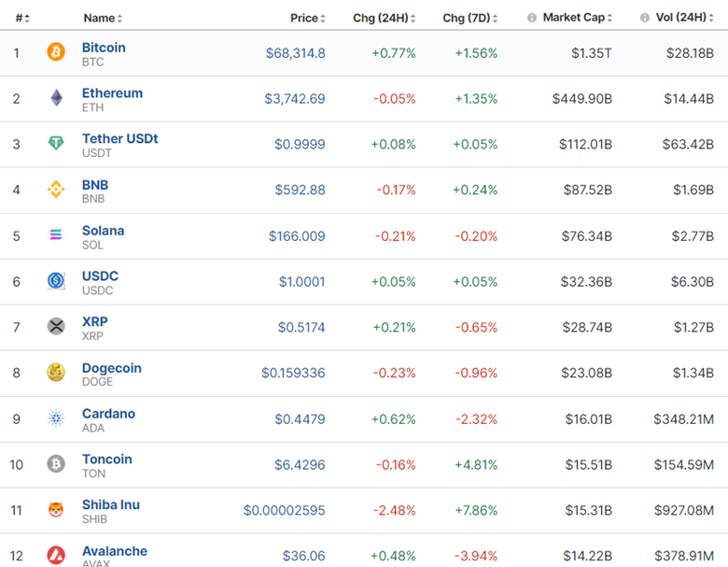Click Avalanche 7D change -3.94%
Screen dimensions: 728x567
tap(476, 556)
